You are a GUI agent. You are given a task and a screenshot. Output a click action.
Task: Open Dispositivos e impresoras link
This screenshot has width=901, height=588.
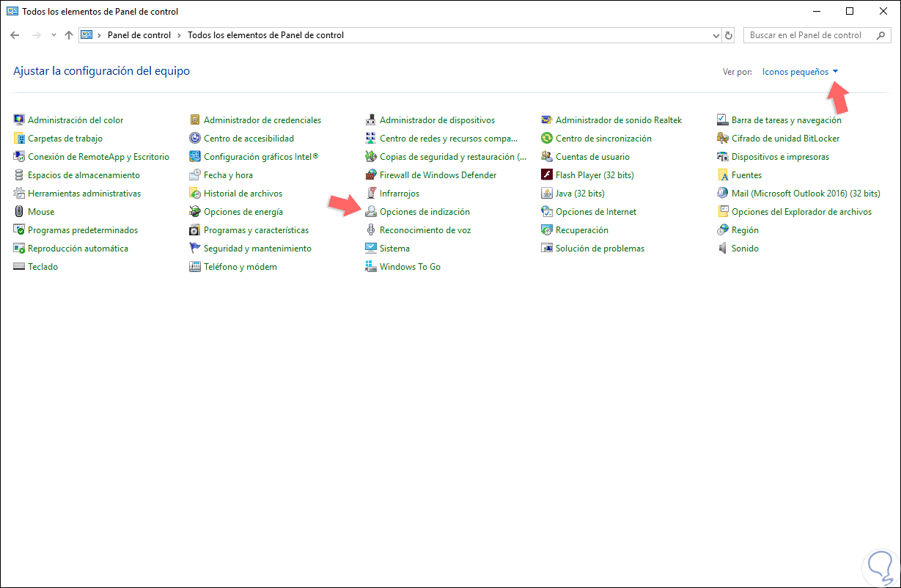coord(780,157)
